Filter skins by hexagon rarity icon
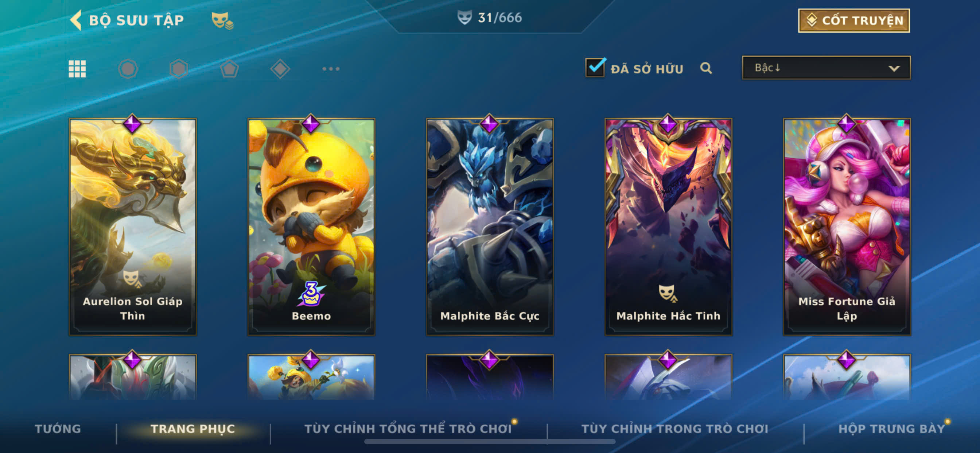The height and width of the screenshot is (453, 980). coord(179,69)
